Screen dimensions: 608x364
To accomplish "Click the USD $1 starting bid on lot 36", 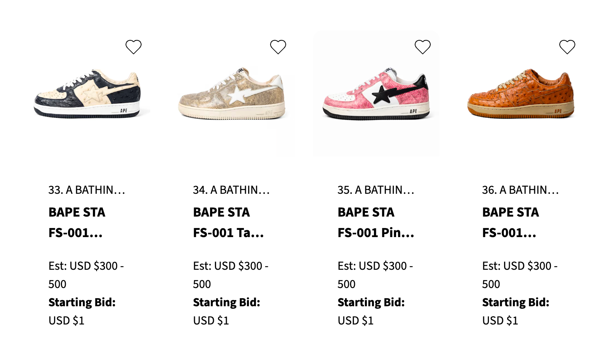I will click(500, 320).
